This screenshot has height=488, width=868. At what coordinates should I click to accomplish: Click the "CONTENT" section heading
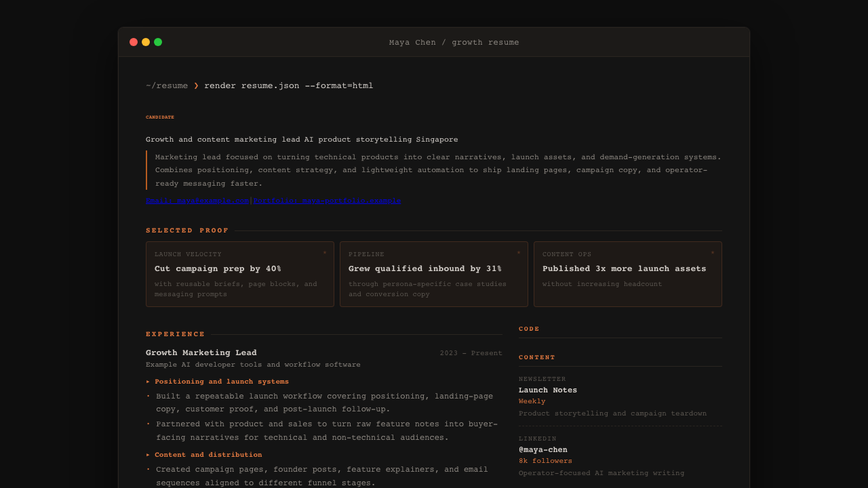[x=537, y=357]
